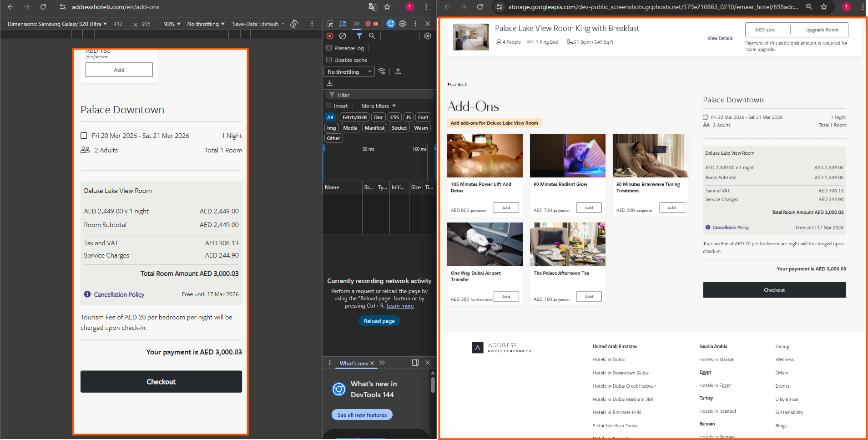Viewport: 868px width, 440px height.
Task: Click the mobile view Checkout button
Action: 161,381
